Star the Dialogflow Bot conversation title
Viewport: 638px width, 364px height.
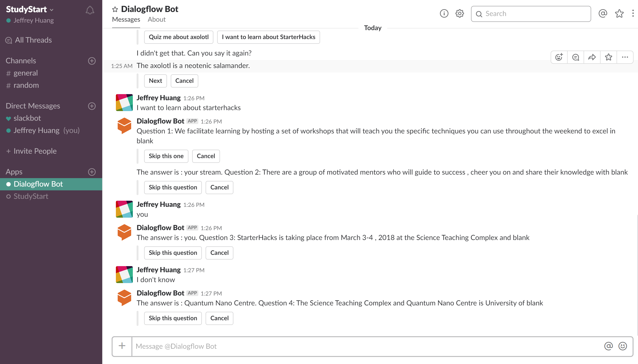pyautogui.click(x=115, y=9)
